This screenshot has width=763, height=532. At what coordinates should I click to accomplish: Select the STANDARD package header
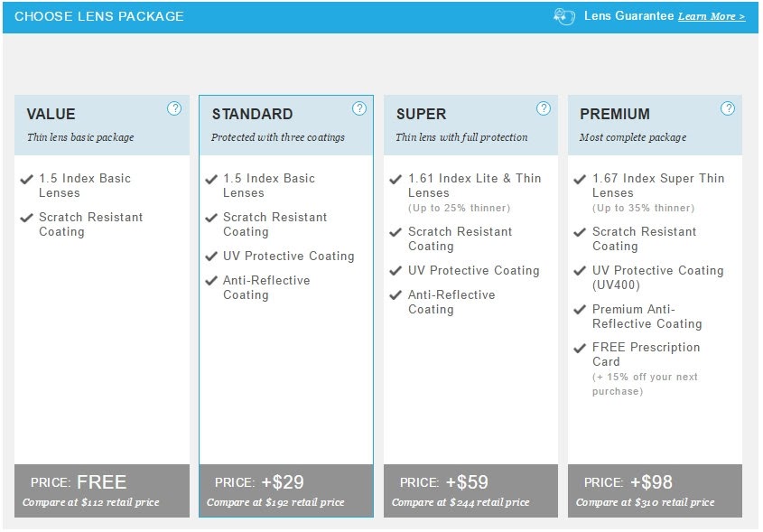click(x=286, y=125)
